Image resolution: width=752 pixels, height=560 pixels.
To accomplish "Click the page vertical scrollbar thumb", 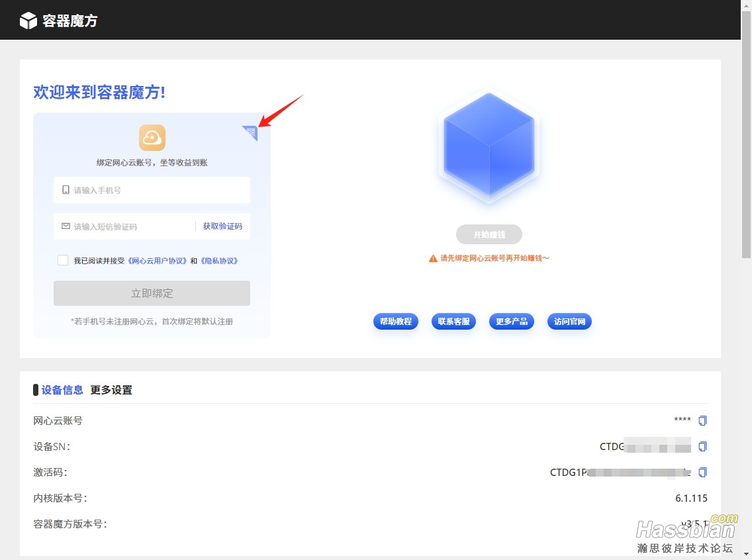I will click(x=746, y=134).
